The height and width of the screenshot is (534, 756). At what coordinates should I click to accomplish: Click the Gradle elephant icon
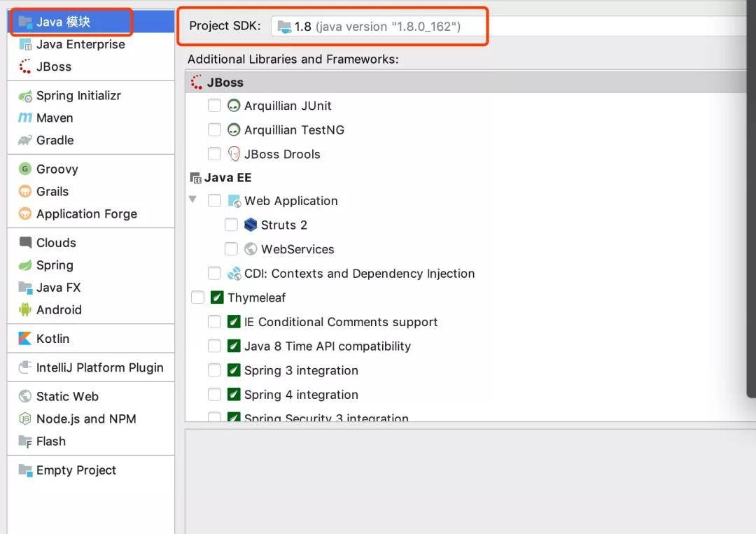(25, 140)
